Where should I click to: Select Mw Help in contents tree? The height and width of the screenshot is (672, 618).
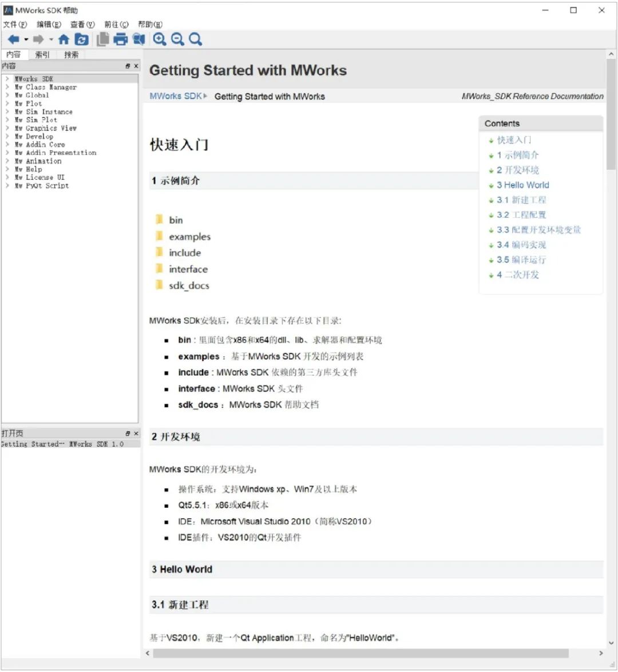[x=28, y=169]
